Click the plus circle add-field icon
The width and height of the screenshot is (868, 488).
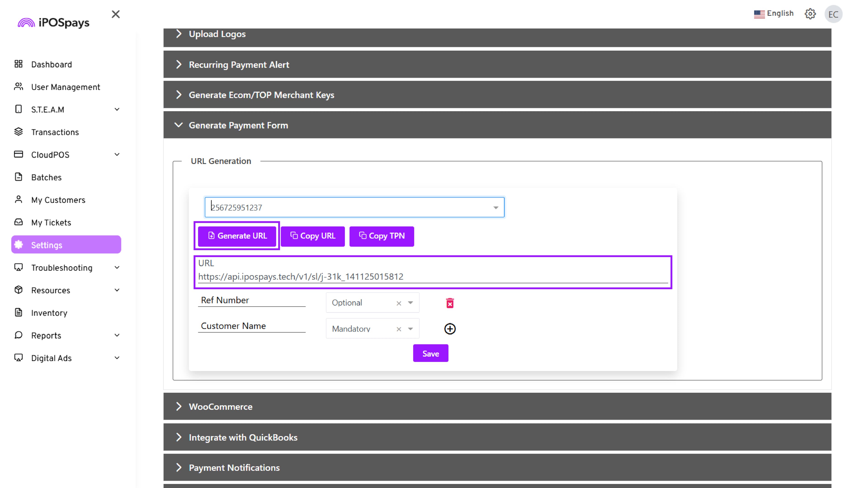450,329
